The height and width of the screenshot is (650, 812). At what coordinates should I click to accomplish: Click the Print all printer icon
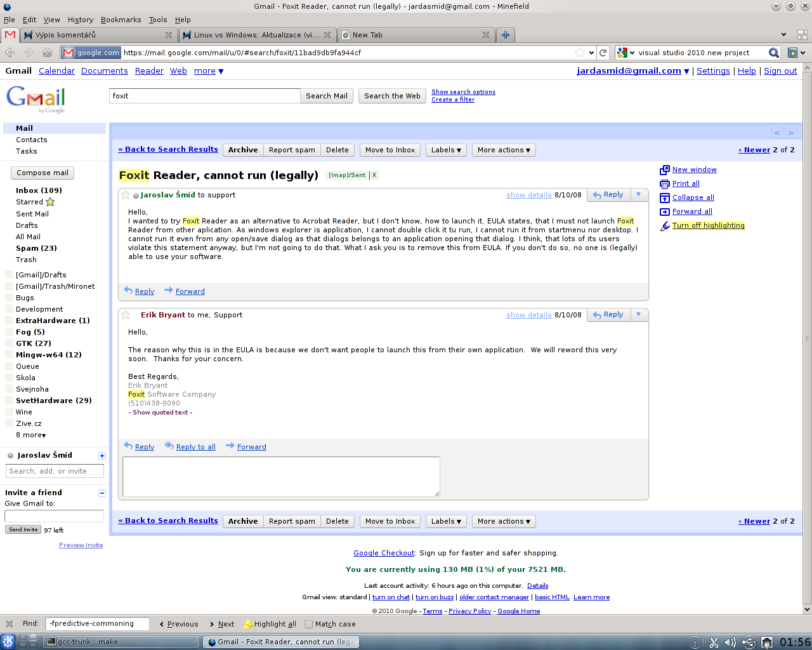click(x=665, y=183)
